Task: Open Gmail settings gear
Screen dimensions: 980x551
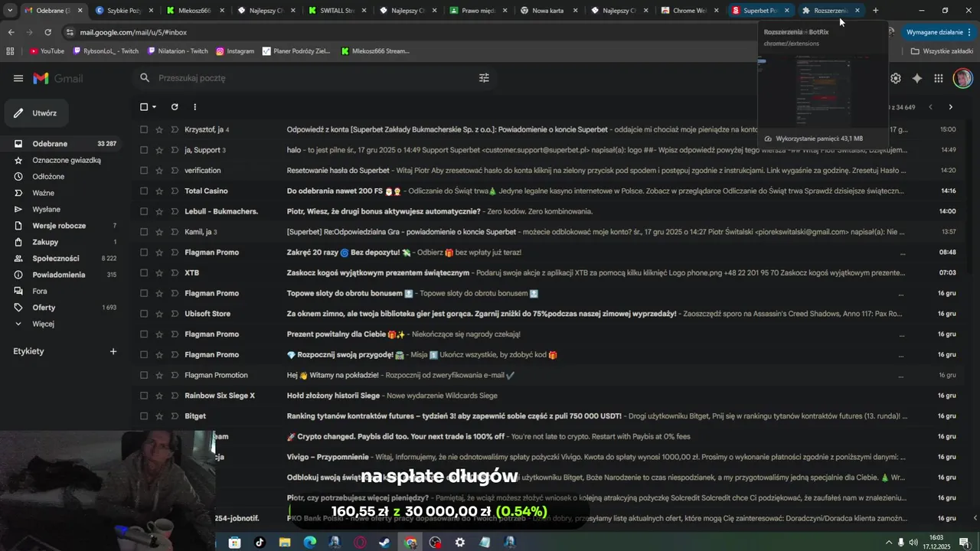Action: pyautogui.click(x=896, y=78)
